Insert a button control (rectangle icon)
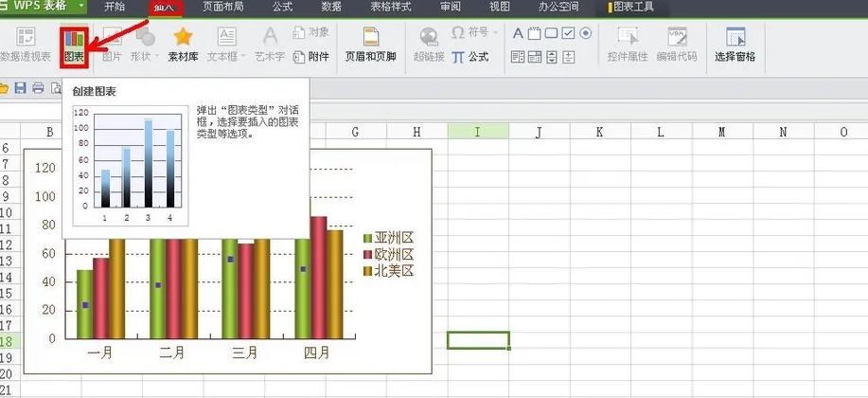Screen dimensions: 868x398 tap(551, 33)
